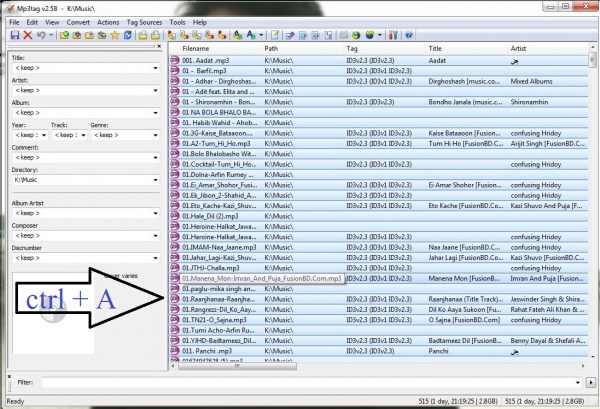Click the globe Tag Sources icon
Image resolution: width=600 pixels, height=409 pixels.
click(369, 35)
